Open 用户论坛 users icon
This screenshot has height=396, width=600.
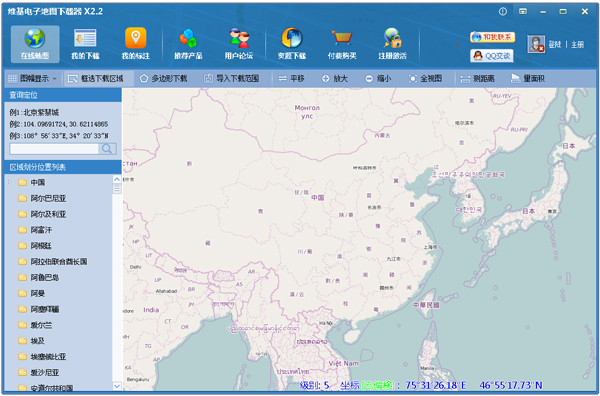click(x=239, y=38)
